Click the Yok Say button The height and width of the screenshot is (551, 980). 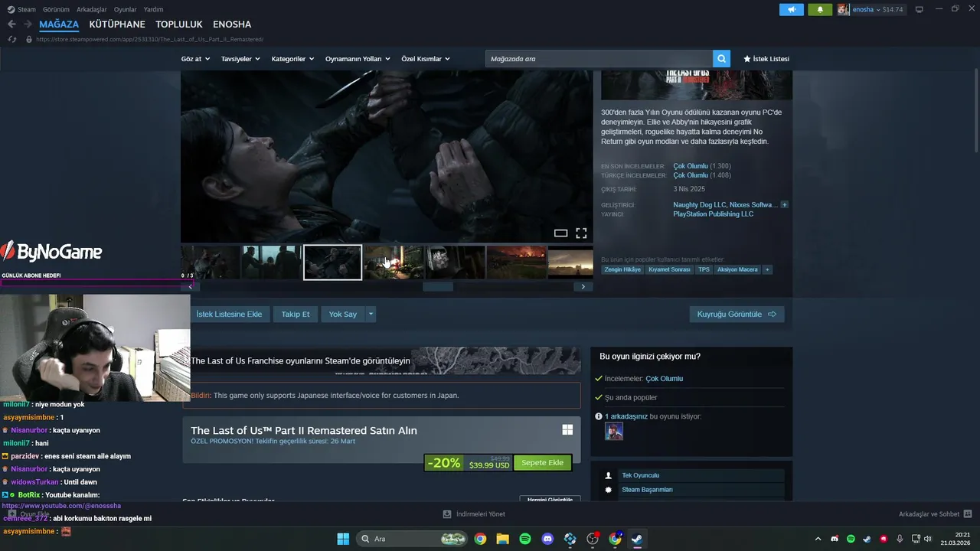click(x=343, y=314)
